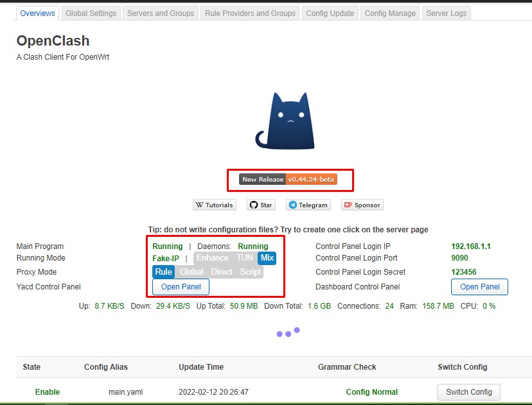Viewport: 532px width, 405px height.
Task: Click the Down Total 1.6 GB value
Action: [x=319, y=306]
